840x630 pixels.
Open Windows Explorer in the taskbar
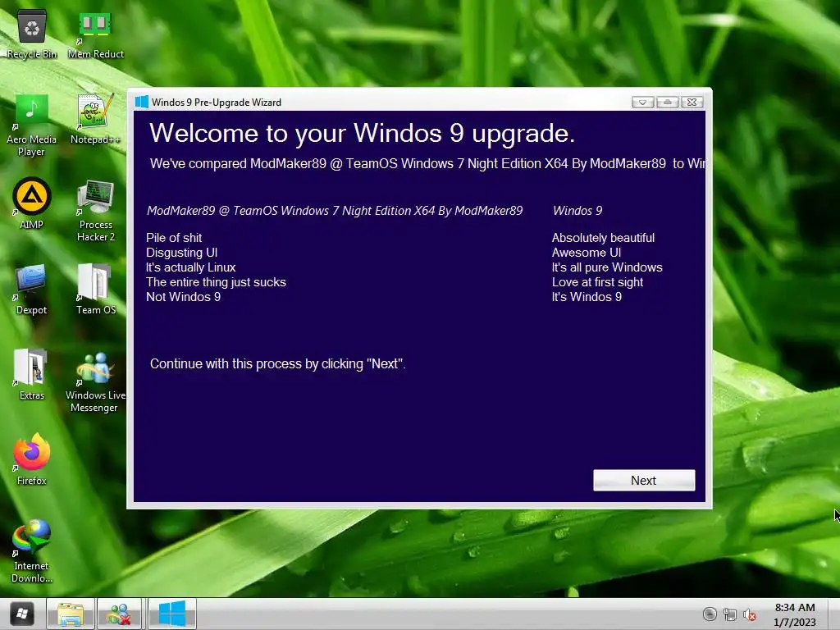pos(71,614)
